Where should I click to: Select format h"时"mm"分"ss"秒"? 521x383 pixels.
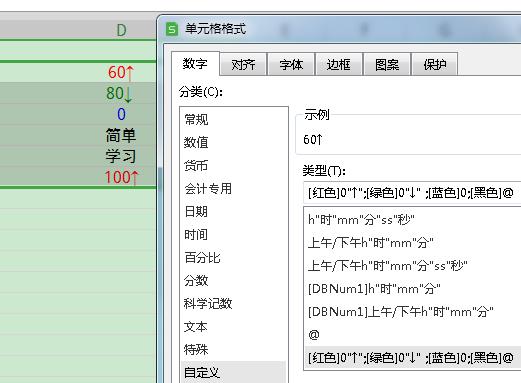pos(413,220)
